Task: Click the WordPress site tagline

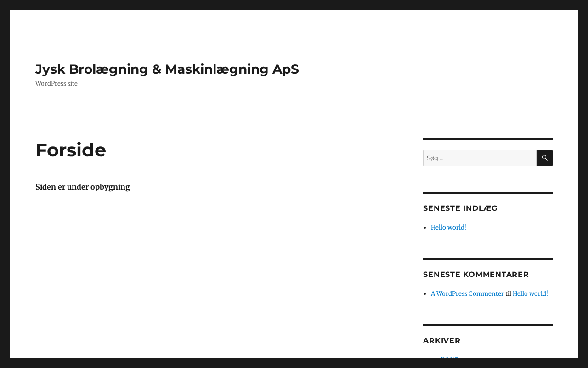Action: (x=57, y=83)
